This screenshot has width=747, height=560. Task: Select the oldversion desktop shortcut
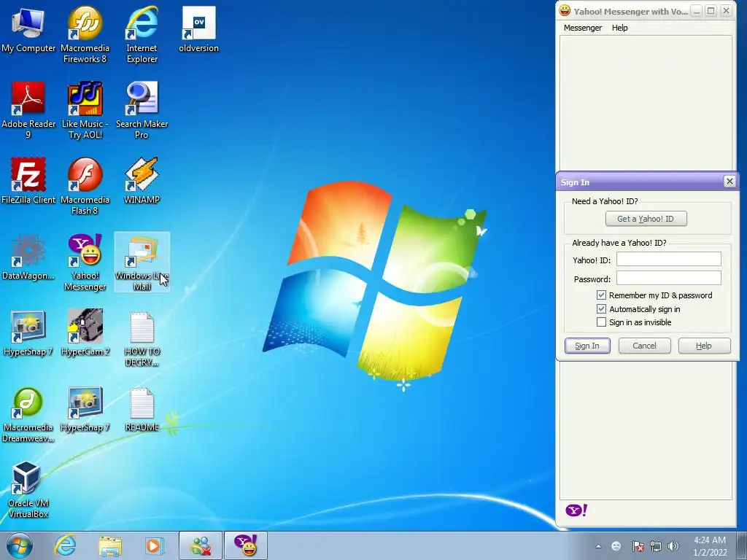coord(198,29)
